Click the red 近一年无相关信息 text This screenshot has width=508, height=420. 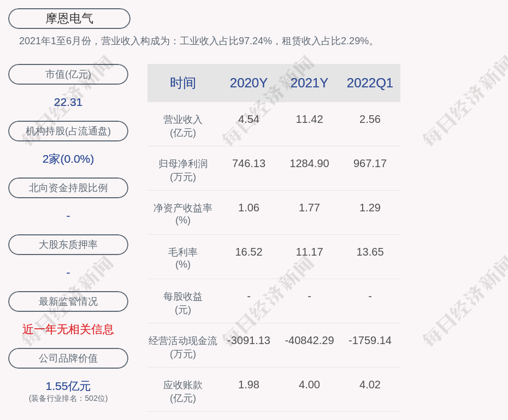coord(68,330)
